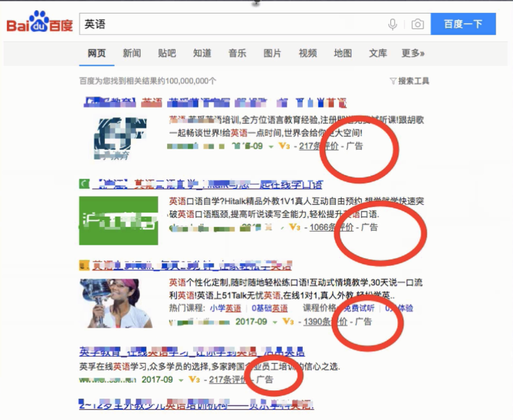The image size is (513, 420).
Task: Expand dropdown arrow after 2017-09 in third result
Action: 275,322
